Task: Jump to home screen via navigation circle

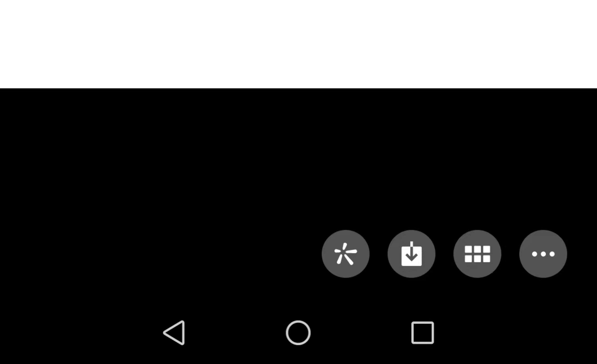Action: click(x=298, y=332)
